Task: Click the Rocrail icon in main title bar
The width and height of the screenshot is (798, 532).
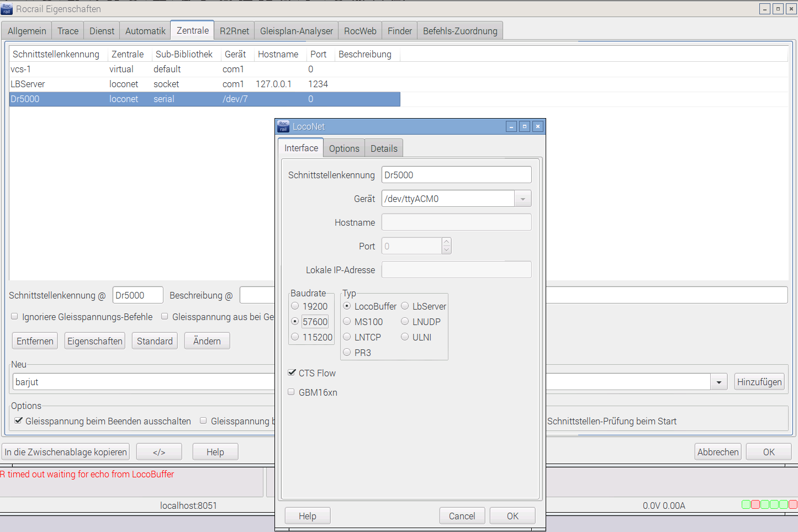Action: click(x=7, y=9)
